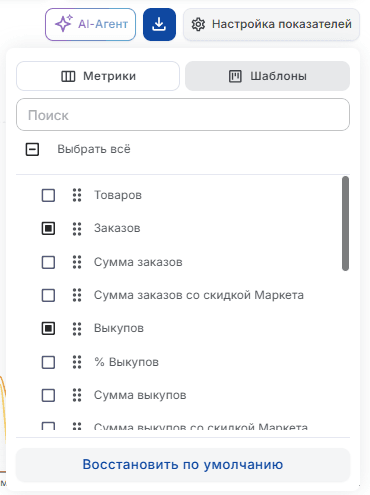This screenshot has height=495, width=370.
Task: Click the Выбрать всё label text
Action: pyautogui.click(x=94, y=149)
